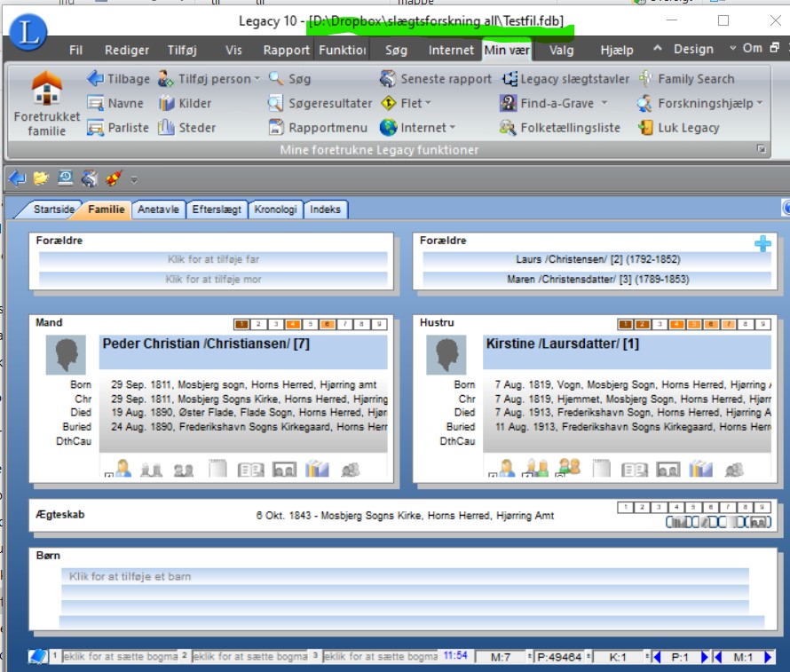
Task: Click the Legacy L application logo
Action: point(28,33)
